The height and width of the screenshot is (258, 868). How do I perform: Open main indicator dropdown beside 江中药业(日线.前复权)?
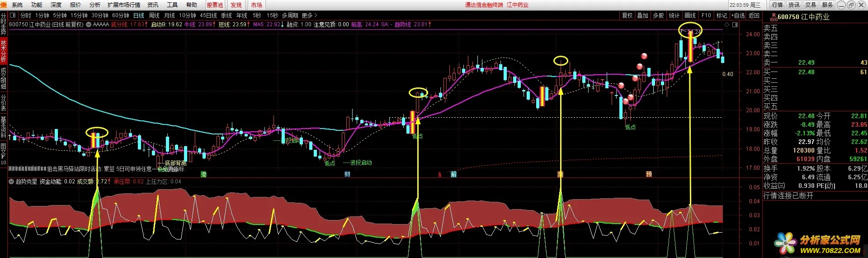pyautogui.click(x=89, y=24)
